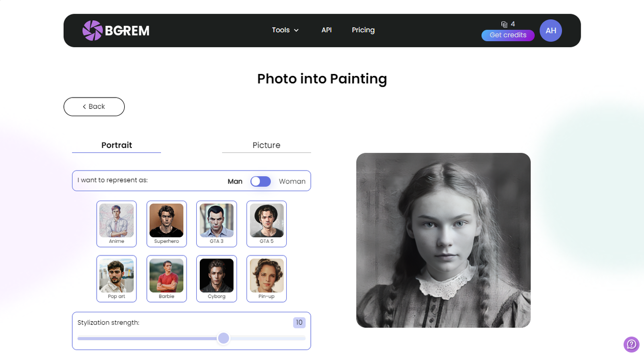The image size is (644, 356).
Task: Choose the GTA 5 style thumbnail
Action: pos(267,224)
